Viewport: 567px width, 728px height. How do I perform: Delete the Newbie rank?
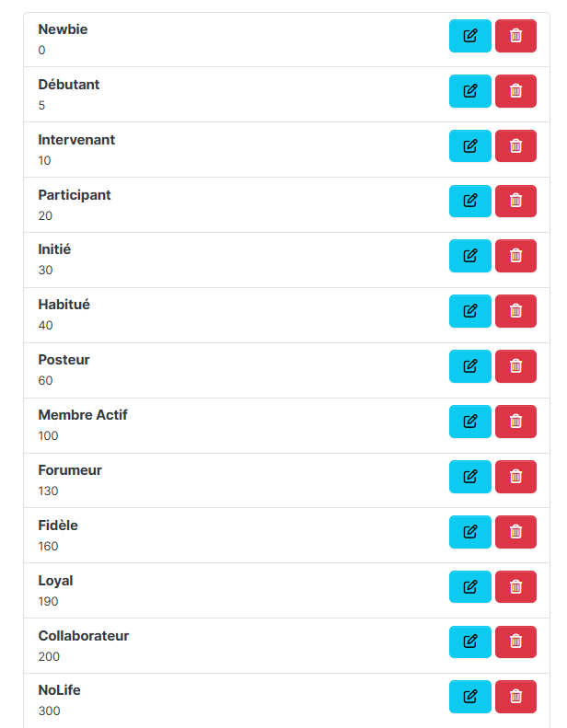tap(515, 36)
